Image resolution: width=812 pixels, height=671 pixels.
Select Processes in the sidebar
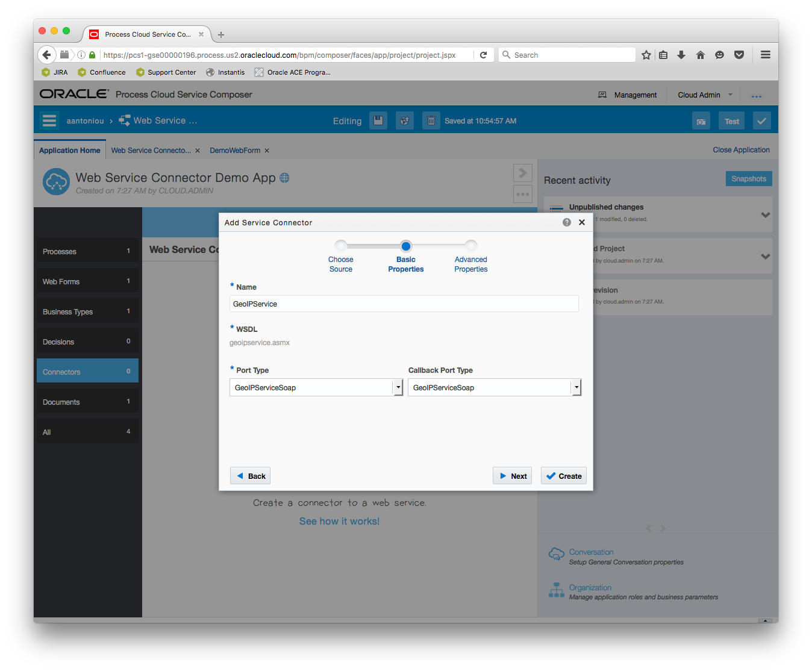pyautogui.click(x=87, y=251)
